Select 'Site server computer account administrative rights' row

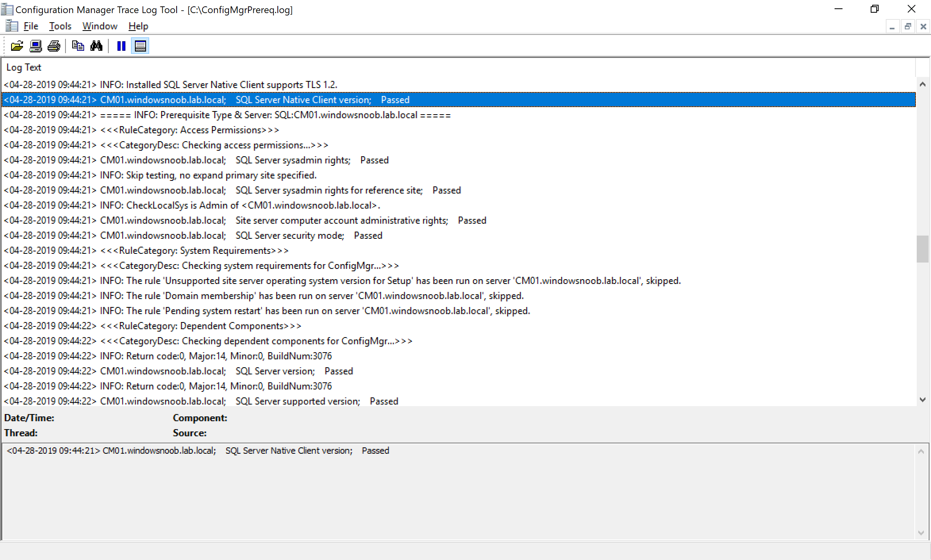(459, 221)
